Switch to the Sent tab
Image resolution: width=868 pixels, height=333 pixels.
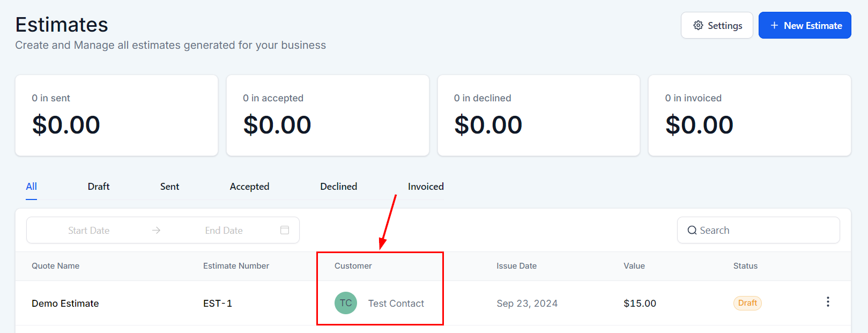[169, 187]
